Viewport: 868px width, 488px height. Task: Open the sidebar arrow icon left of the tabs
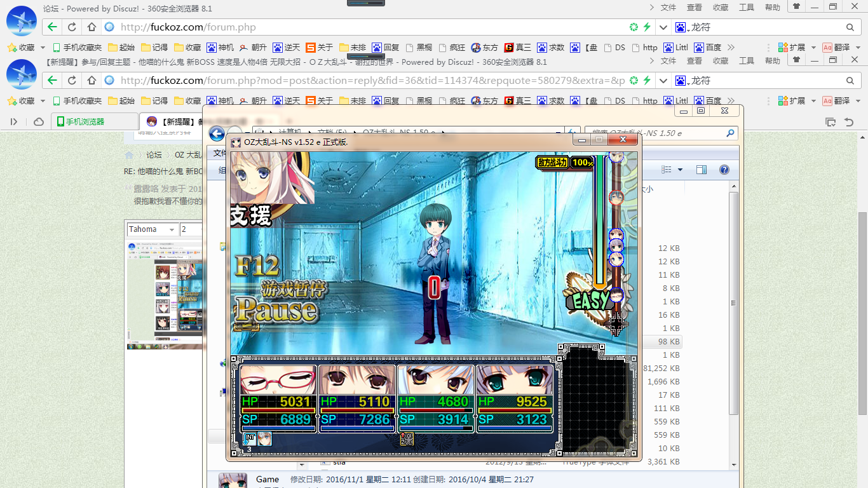[14, 121]
